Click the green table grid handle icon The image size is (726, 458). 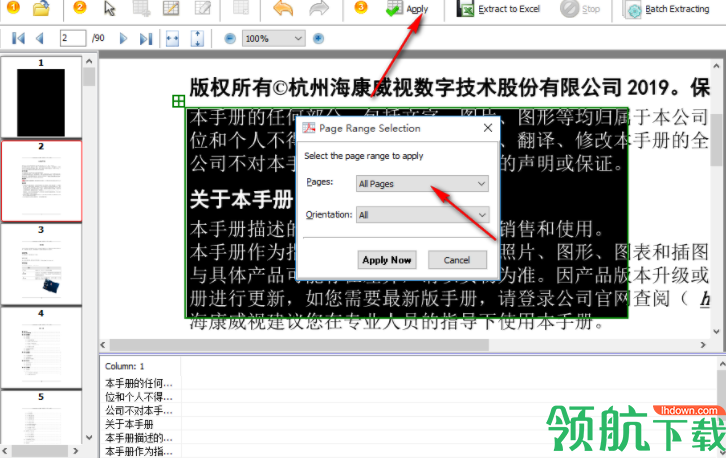tap(178, 101)
